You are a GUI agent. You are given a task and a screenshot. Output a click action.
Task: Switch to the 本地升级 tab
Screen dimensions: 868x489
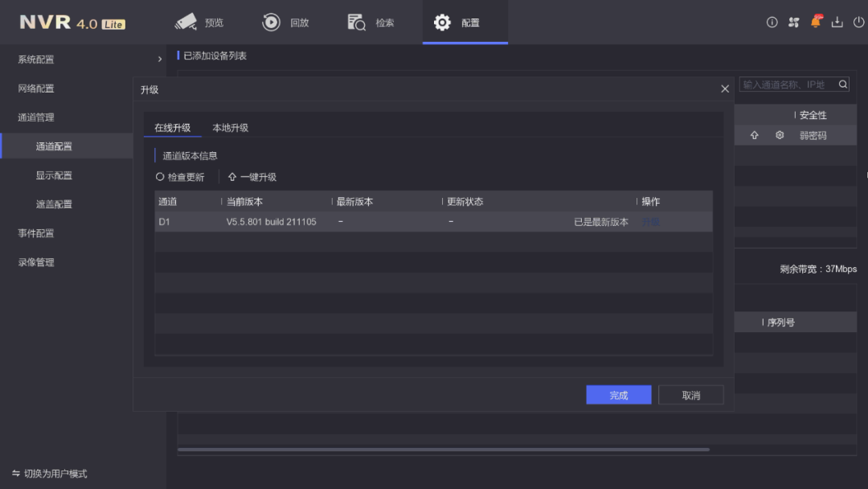click(x=230, y=128)
